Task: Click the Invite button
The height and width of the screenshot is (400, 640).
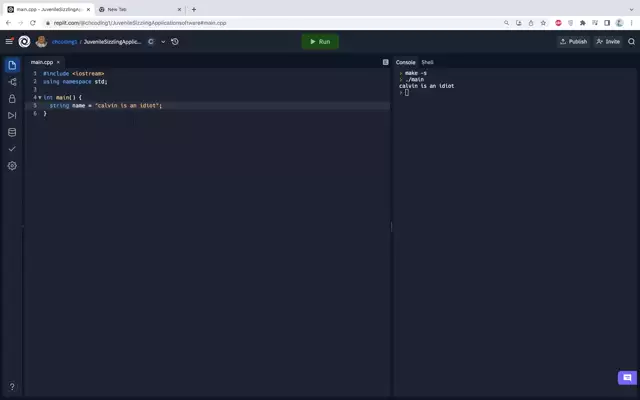Action: (x=608, y=42)
